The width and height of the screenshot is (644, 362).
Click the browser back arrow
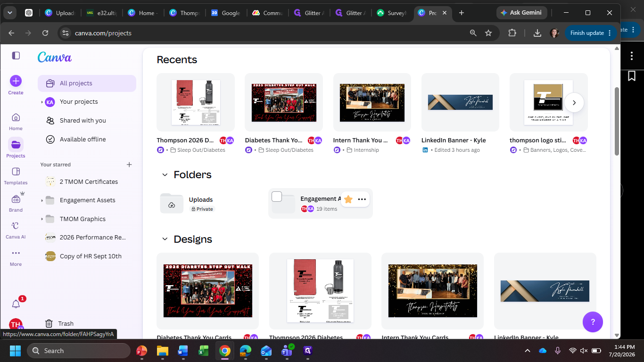click(x=11, y=33)
